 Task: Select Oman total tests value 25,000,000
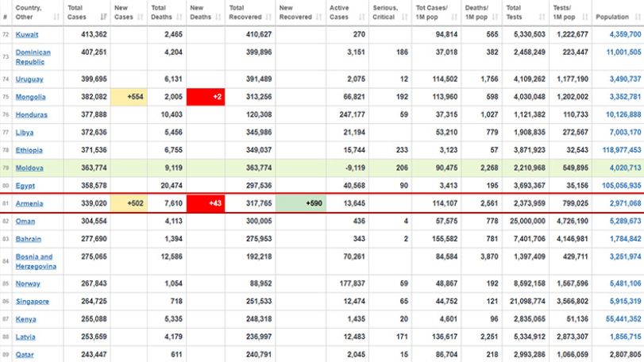click(x=527, y=221)
